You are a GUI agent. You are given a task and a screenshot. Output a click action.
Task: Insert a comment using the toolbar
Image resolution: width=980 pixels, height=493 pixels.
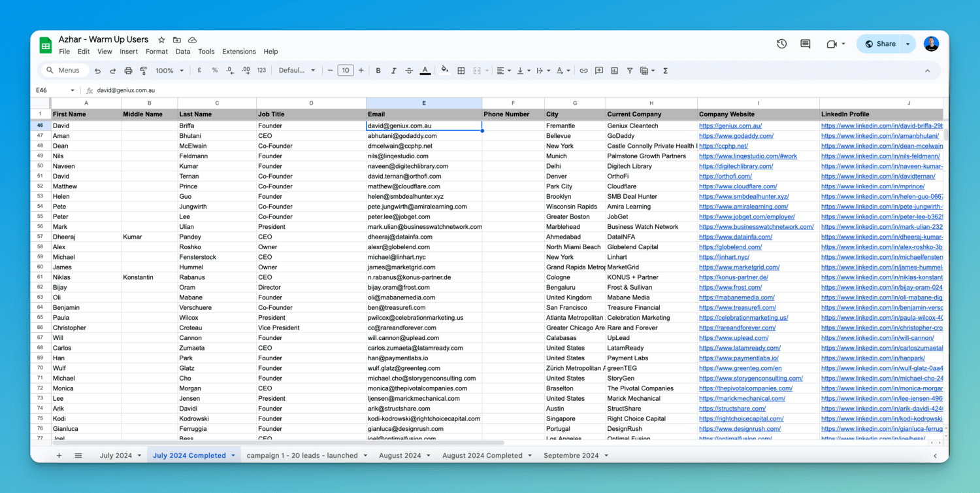pos(599,70)
